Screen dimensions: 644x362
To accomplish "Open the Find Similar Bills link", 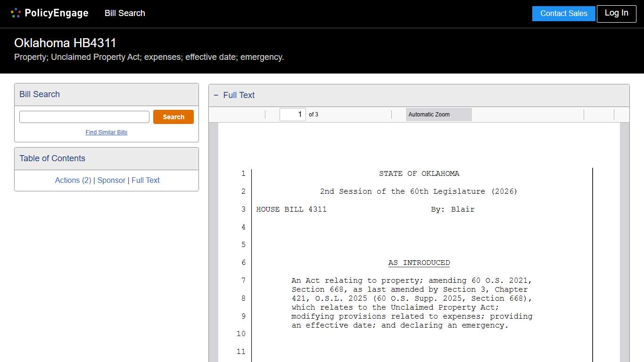I will [106, 132].
